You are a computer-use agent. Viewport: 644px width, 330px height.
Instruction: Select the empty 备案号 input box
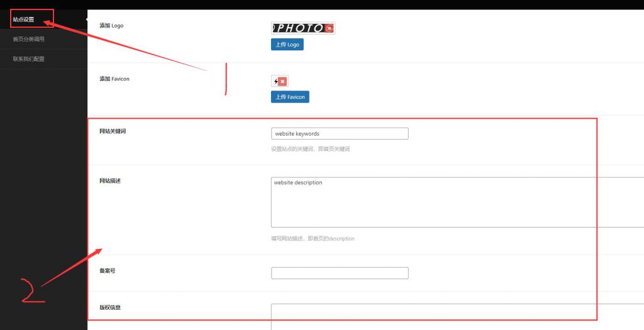340,273
